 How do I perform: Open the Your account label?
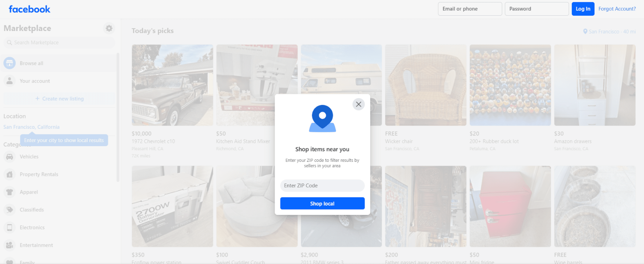tap(35, 81)
